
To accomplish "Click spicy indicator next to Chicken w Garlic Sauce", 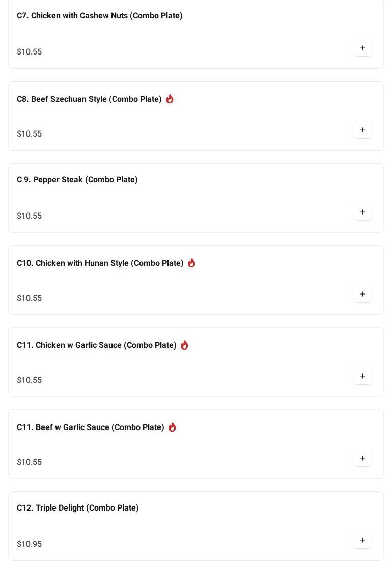I will [184, 345].
